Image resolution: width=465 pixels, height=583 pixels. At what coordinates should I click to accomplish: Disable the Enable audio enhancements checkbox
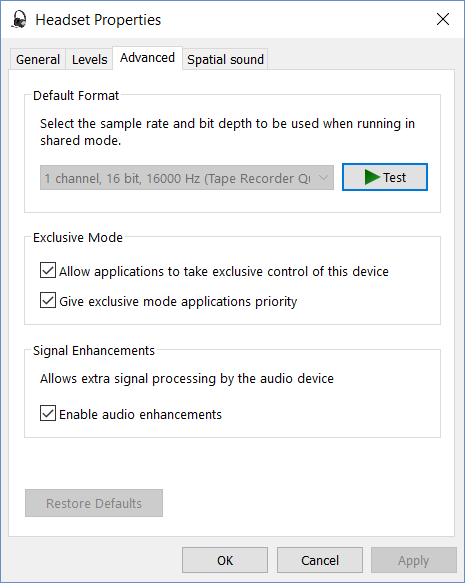point(48,413)
